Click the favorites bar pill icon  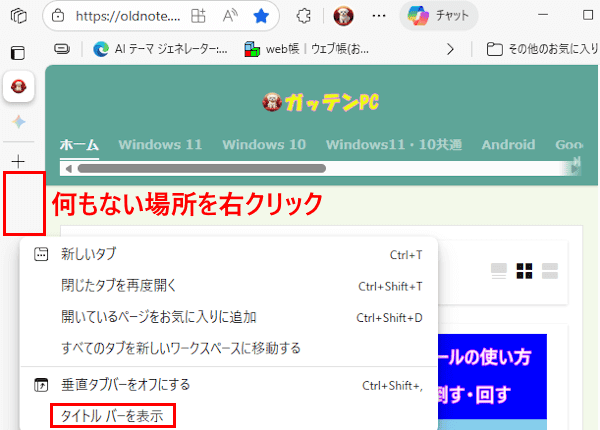coord(62,49)
